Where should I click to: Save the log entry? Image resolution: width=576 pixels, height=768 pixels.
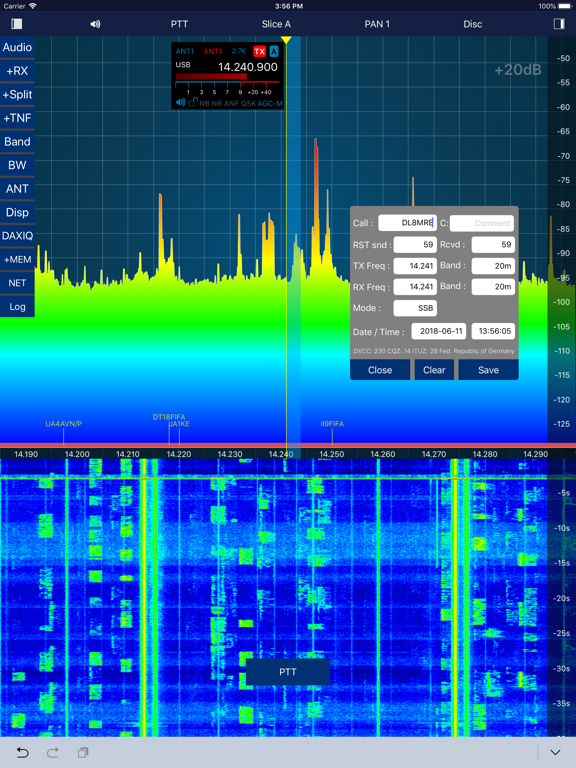coord(488,370)
